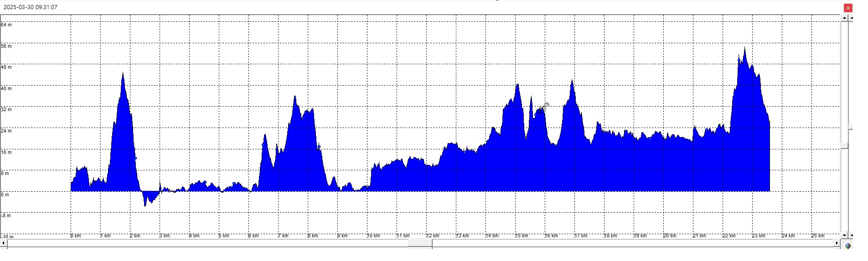The height and width of the screenshot is (261, 868).
Task: Click the waypoint marker on the final peak
Action: click(739, 60)
